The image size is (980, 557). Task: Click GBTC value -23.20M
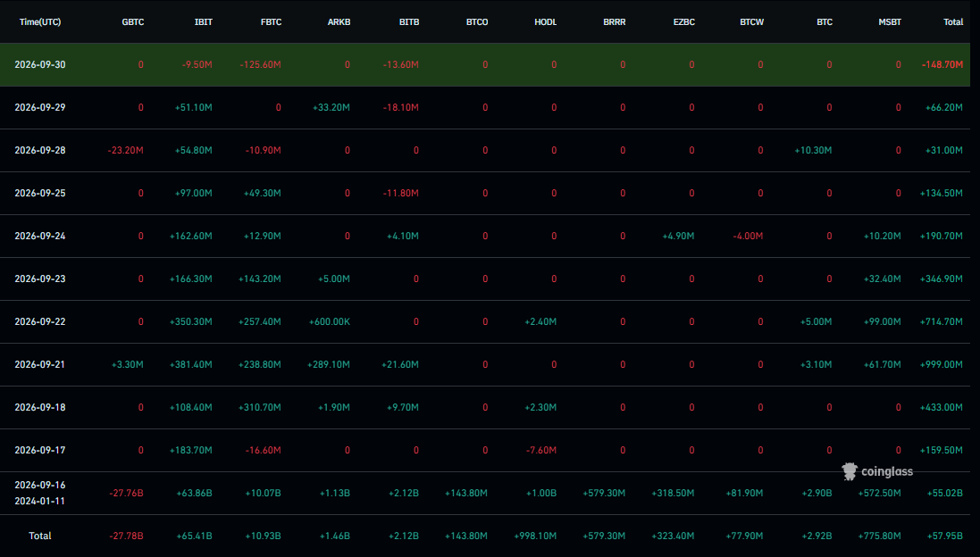point(125,151)
